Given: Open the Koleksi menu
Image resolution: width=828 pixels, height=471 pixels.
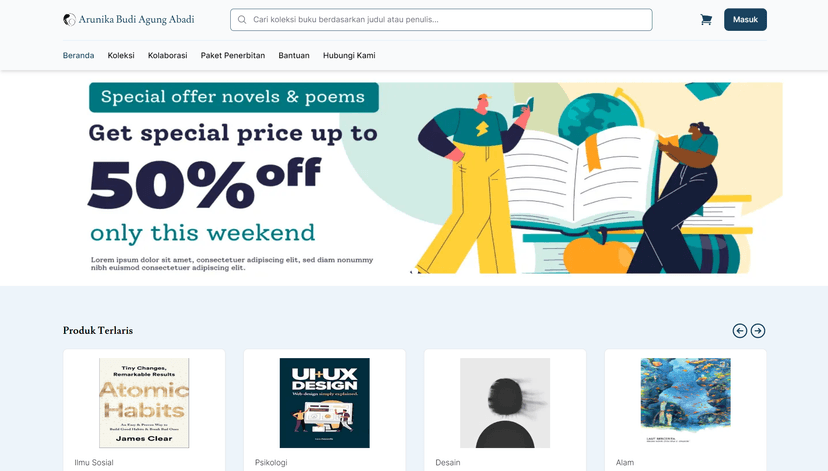Looking at the screenshot, I should (121, 56).
